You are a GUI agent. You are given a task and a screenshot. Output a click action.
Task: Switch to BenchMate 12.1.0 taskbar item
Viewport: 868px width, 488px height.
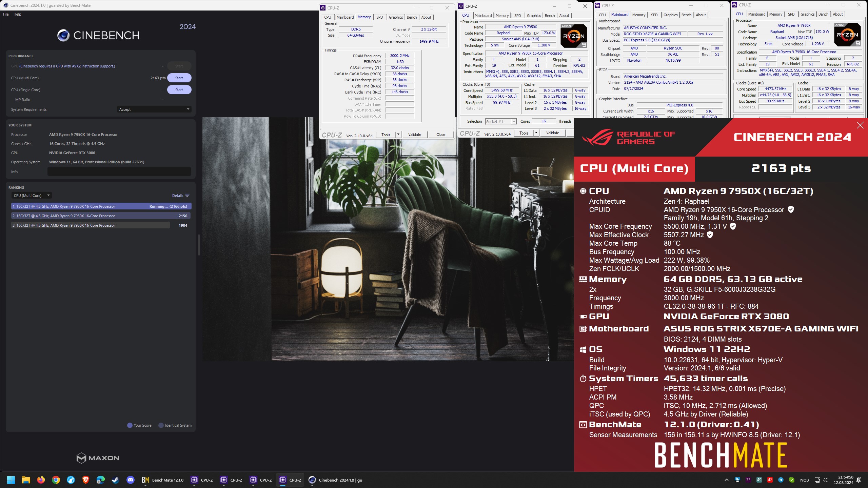click(x=163, y=480)
